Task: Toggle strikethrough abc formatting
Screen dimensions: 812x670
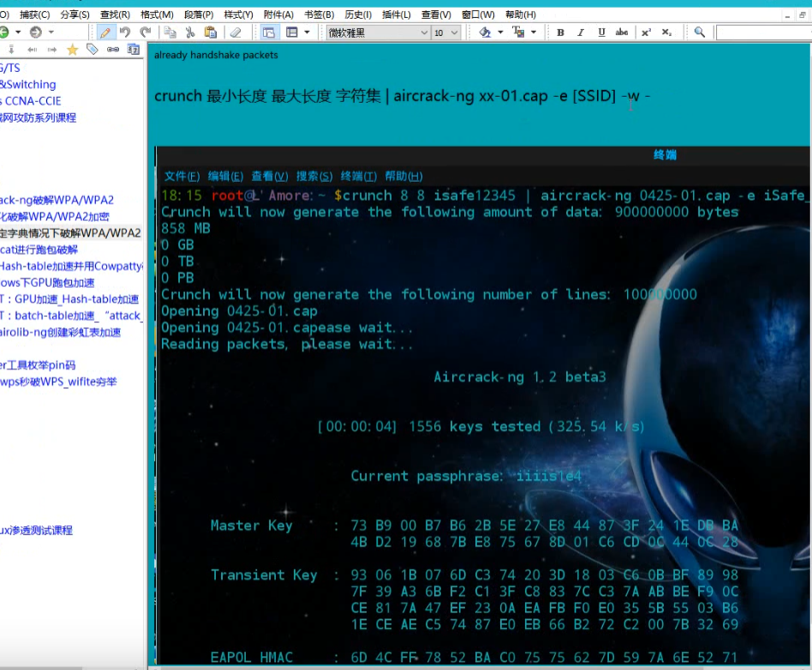Action: coord(622,32)
